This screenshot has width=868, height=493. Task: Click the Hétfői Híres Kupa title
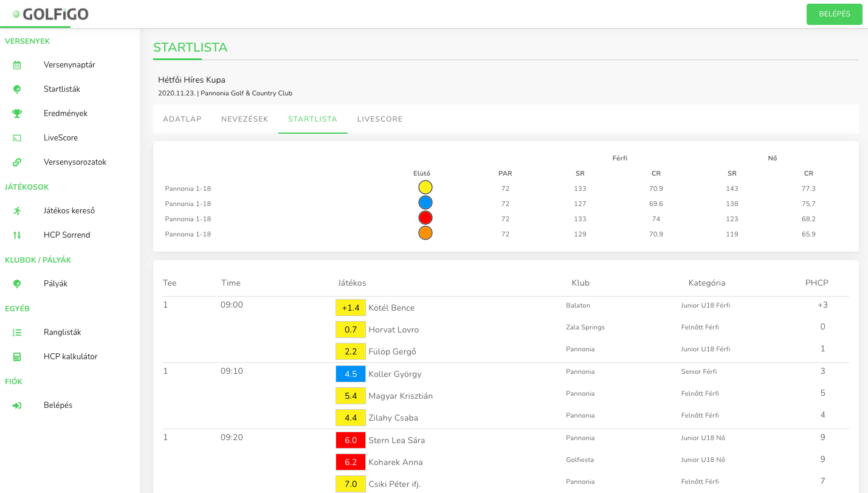click(x=191, y=80)
